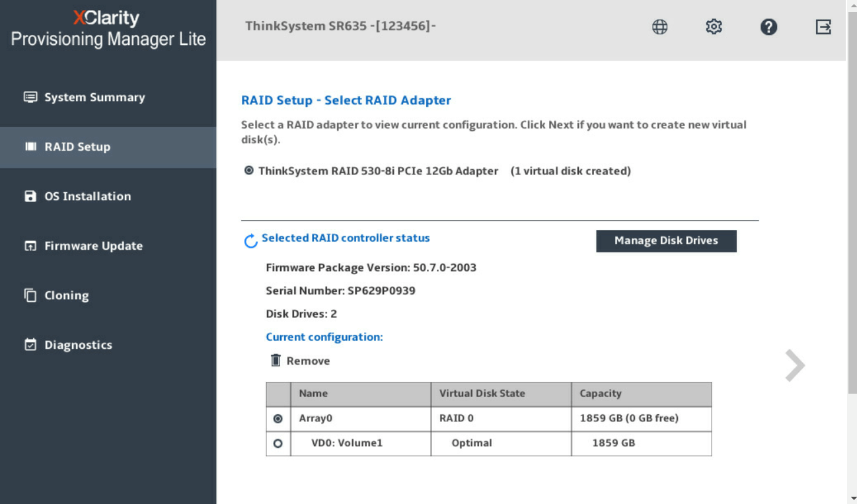Screen dimensions: 857x504
Task: Click the scrollbar down arrow
Action: pyautogui.click(x=852, y=498)
